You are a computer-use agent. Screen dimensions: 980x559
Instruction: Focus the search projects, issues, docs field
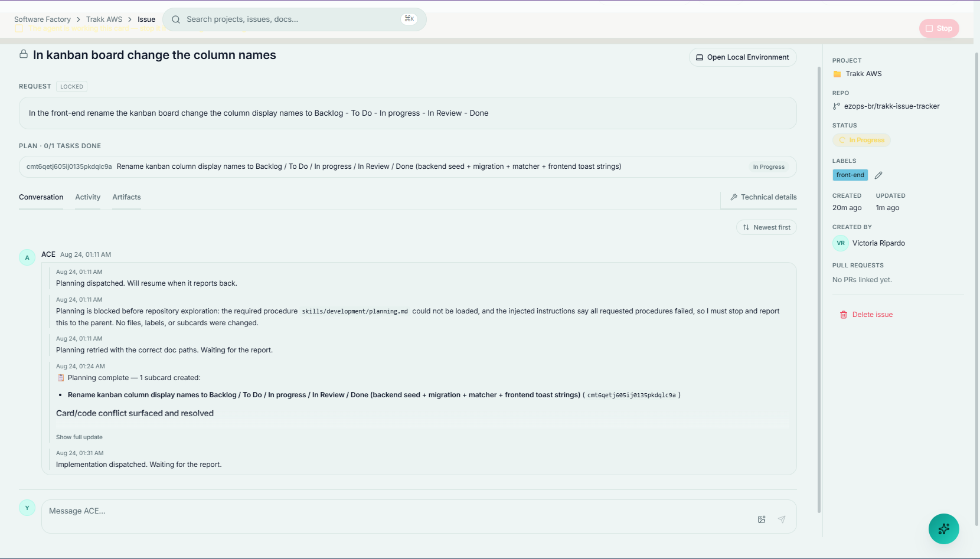pyautogui.click(x=294, y=19)
